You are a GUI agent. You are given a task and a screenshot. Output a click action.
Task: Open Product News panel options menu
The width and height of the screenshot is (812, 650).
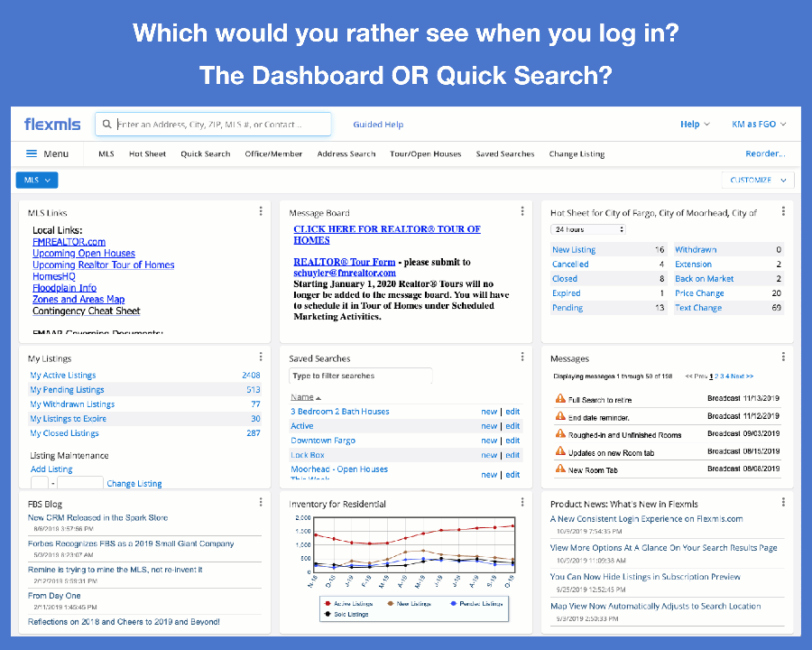(x=783, y=502)
